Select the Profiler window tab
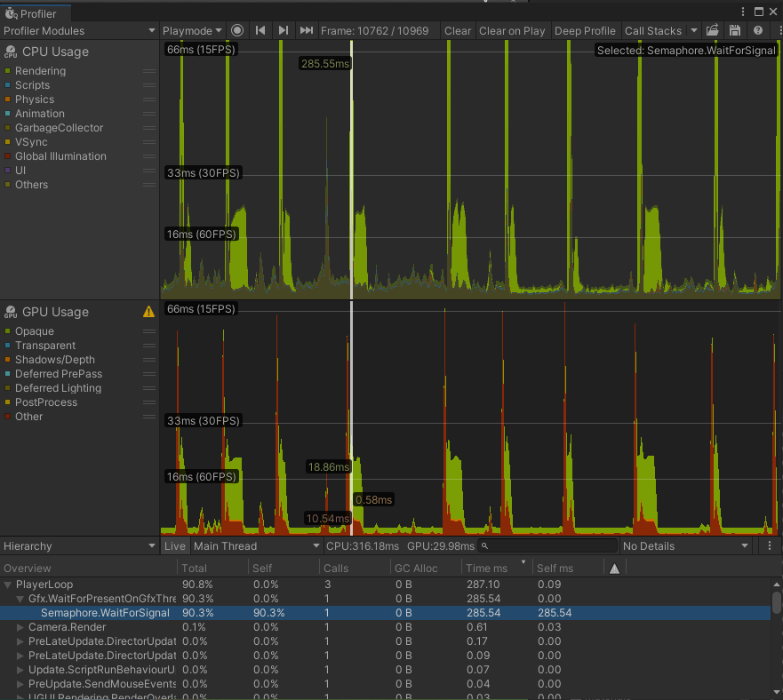This screenshot has width=783, height=700. (36, 14)
